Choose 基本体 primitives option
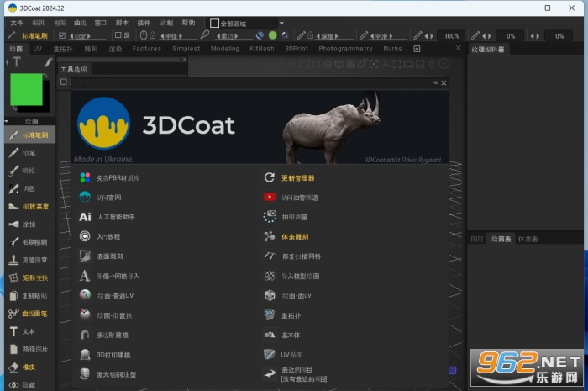The width and height of the screenshot is (588, 391). click(281, 336)
